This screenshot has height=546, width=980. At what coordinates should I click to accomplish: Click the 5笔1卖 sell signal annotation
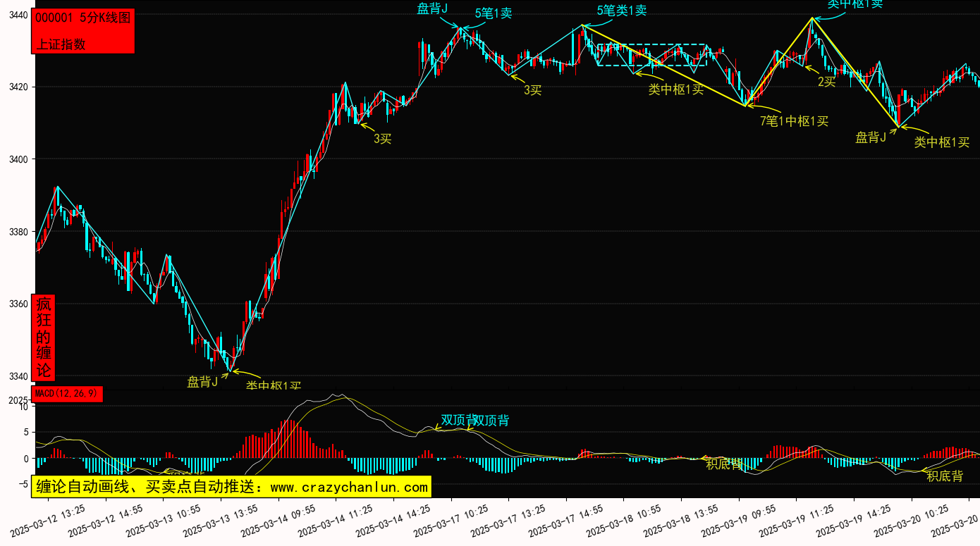tap(494, 13)
